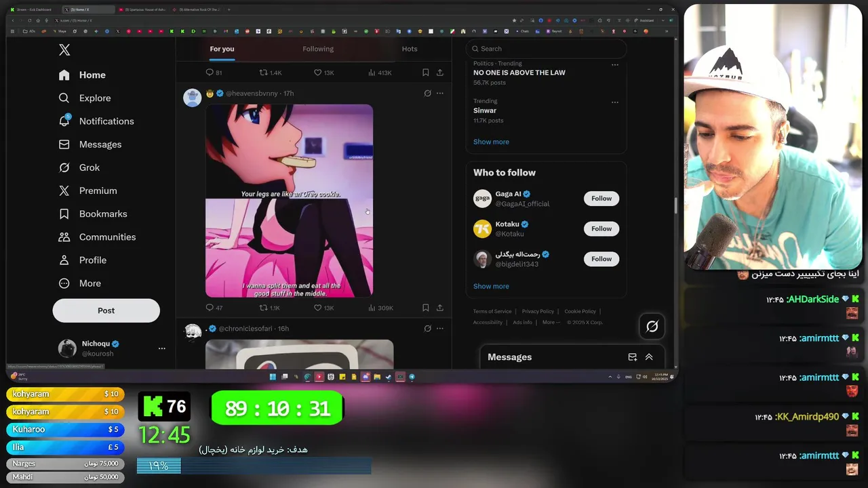This screenshot has width=868, height=488.
Task: Click the Post button
Action: (x=106, y=310)
